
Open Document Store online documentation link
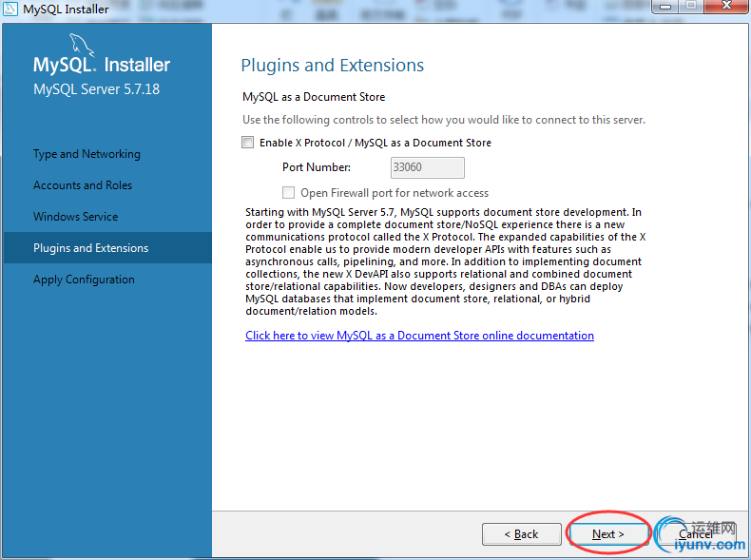point(419,336)
